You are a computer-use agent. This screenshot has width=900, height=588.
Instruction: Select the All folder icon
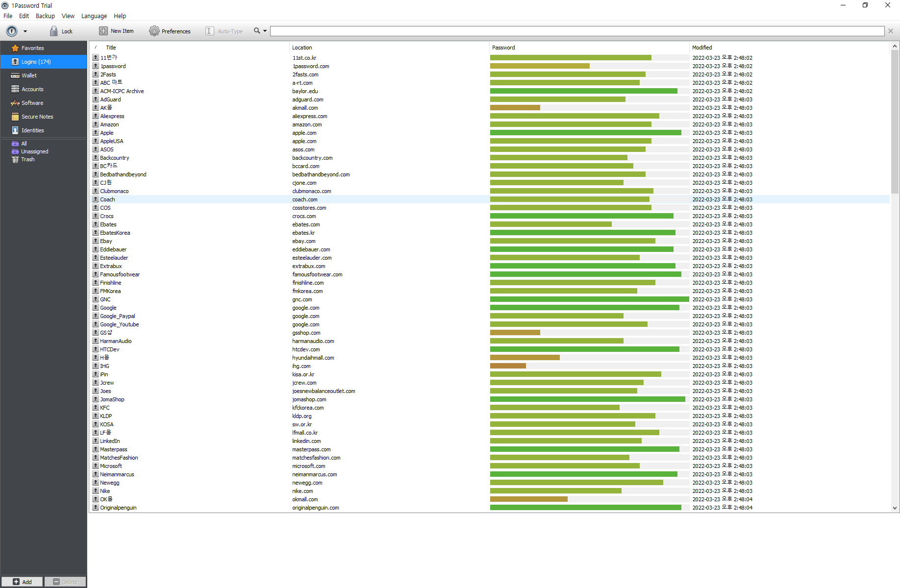pos(15,144)
